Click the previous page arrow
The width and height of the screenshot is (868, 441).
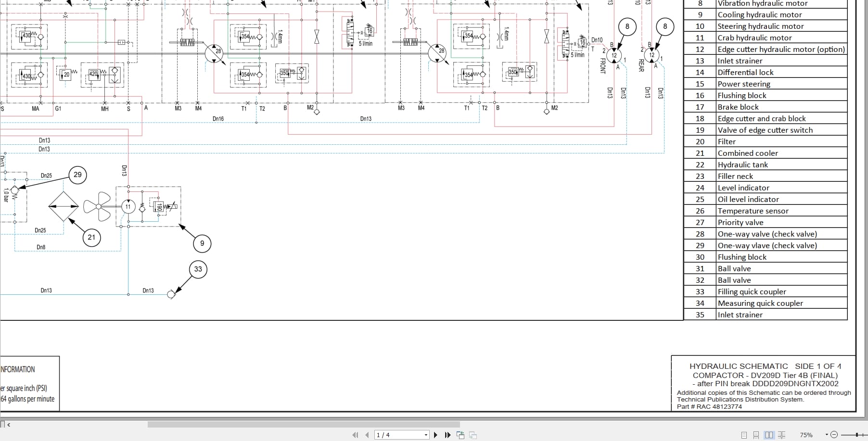367,435
